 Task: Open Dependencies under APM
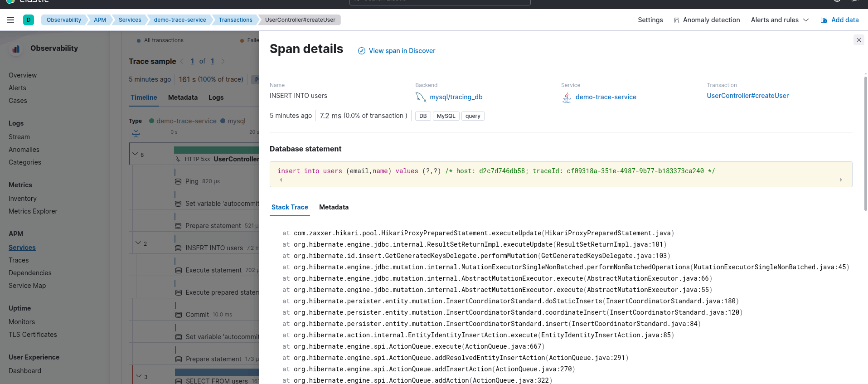(30, 273)
